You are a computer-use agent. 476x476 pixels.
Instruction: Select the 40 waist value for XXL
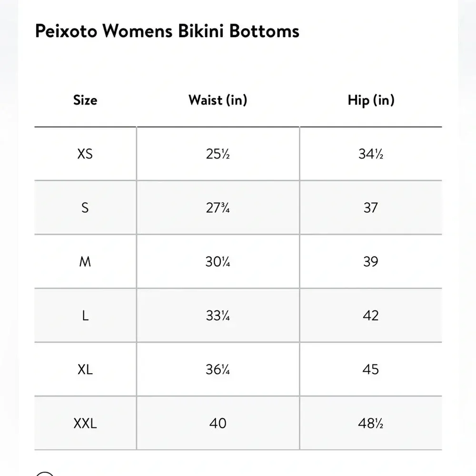pos(218,423)
